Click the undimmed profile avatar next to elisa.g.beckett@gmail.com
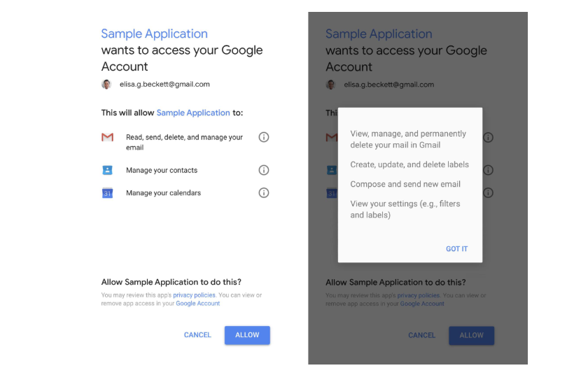The width and height of the screenshot is (588, 382). [x=106, y=84]
